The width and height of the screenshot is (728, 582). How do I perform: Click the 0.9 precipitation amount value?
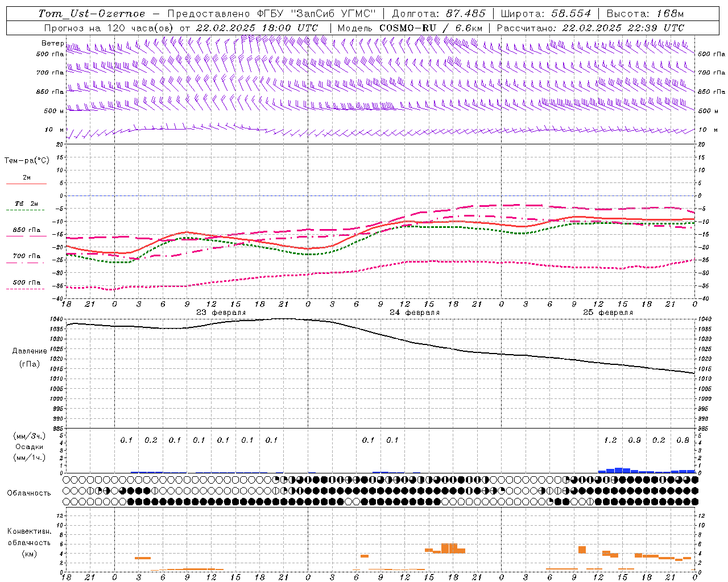[634, 440]
